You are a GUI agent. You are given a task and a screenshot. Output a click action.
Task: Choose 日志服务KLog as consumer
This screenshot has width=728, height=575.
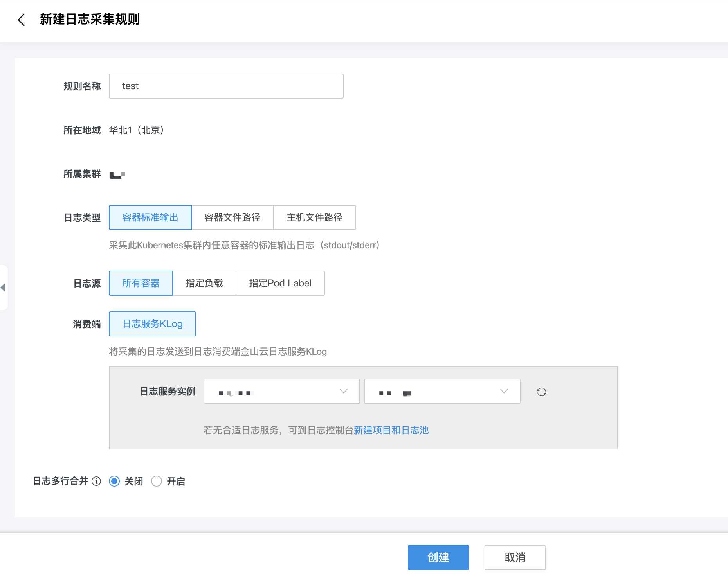(x=152, y=324)
